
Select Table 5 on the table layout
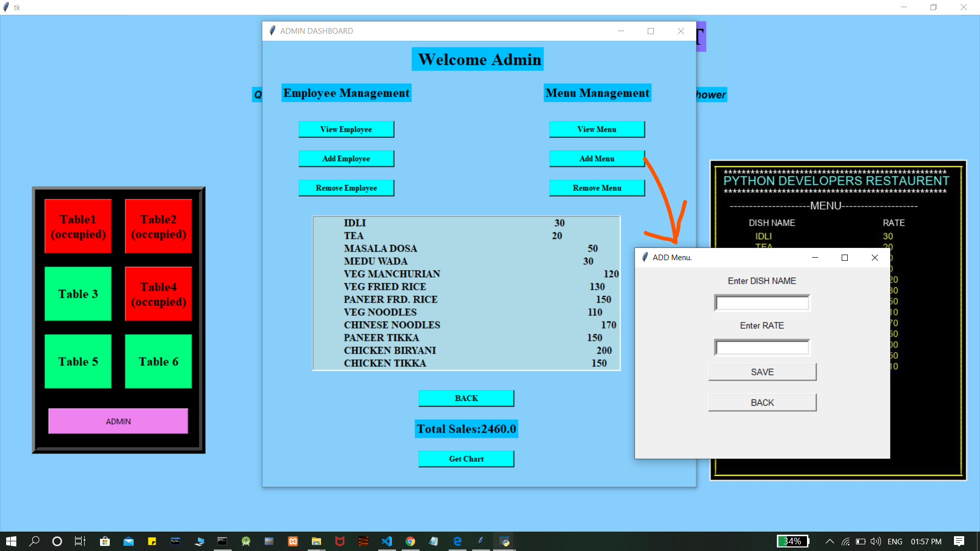pos(78,361)
